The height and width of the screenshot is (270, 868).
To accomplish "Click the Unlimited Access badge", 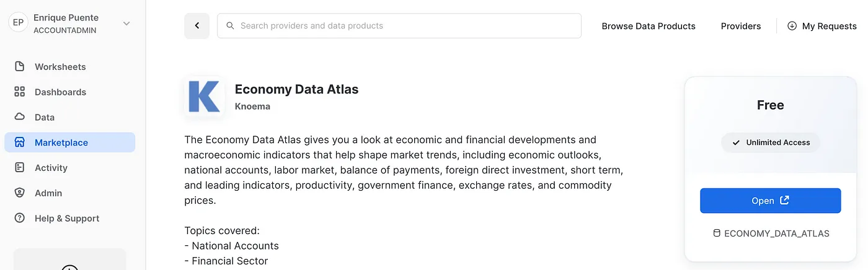I will pos(771,142).
